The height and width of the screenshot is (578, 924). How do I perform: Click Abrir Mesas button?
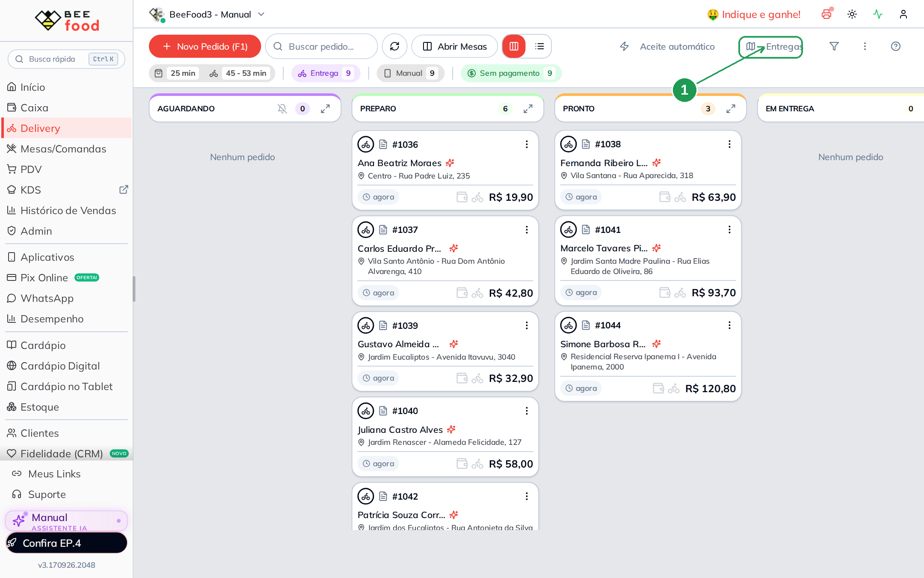(x=455, y=46)
